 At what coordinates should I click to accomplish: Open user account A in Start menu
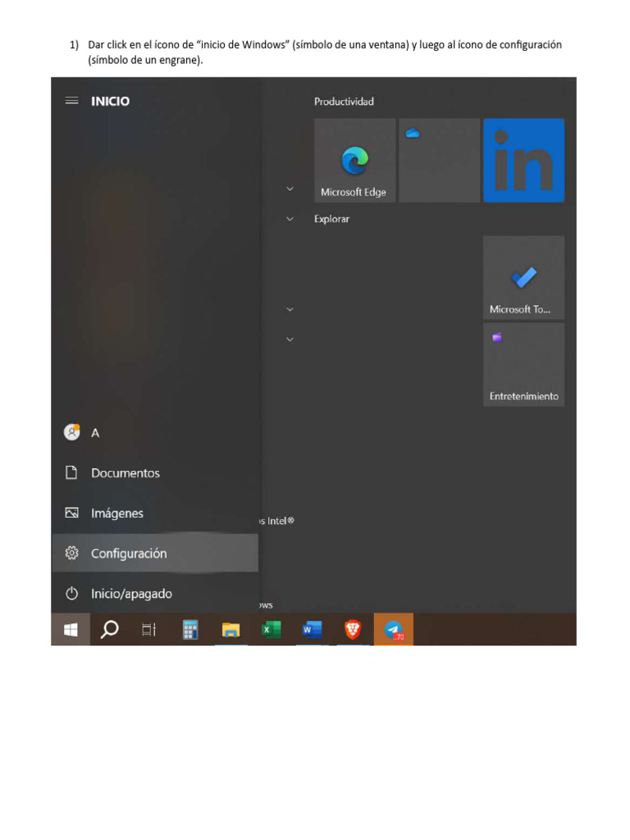[x=155, y=432]
